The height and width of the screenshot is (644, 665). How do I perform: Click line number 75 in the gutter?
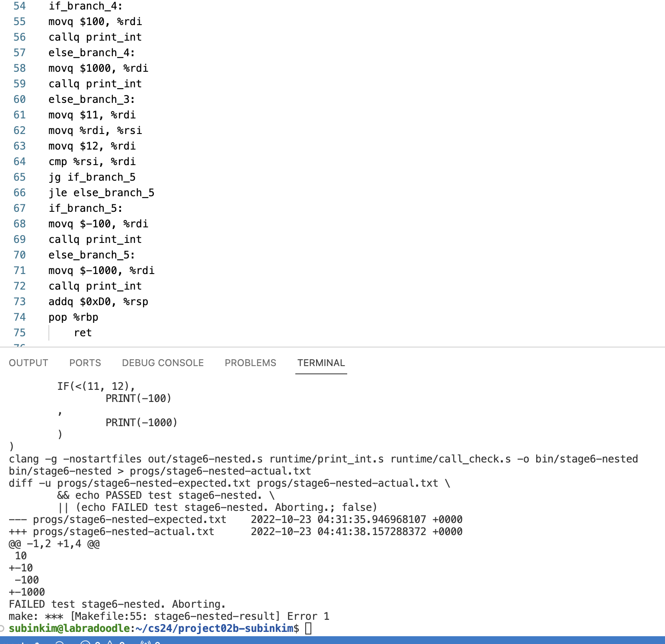pos(19,332)
